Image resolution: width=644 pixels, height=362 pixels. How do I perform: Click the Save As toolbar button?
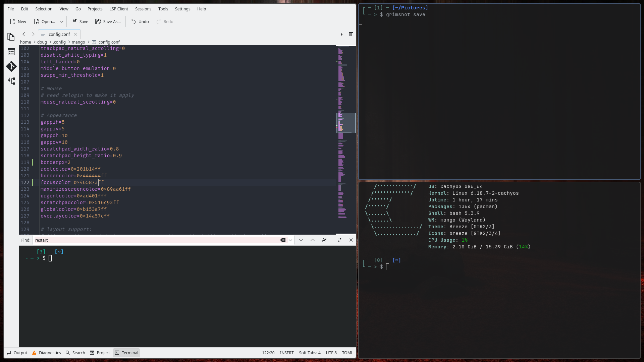tap(108, 21)
